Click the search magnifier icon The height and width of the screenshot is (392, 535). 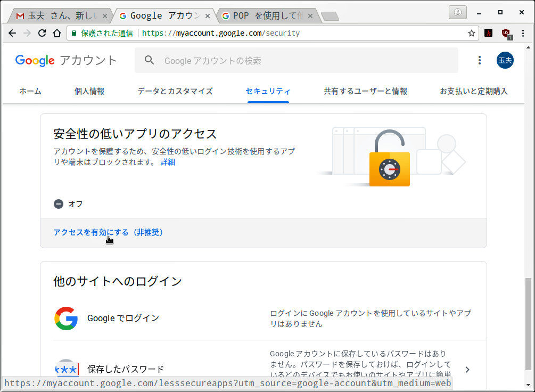pos(149,60)
